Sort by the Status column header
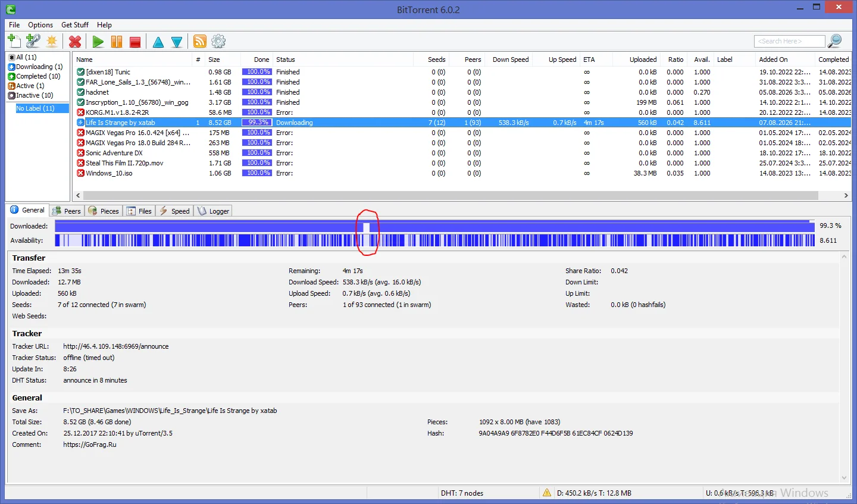The image size is (857, 504). (x=343, y=60)
